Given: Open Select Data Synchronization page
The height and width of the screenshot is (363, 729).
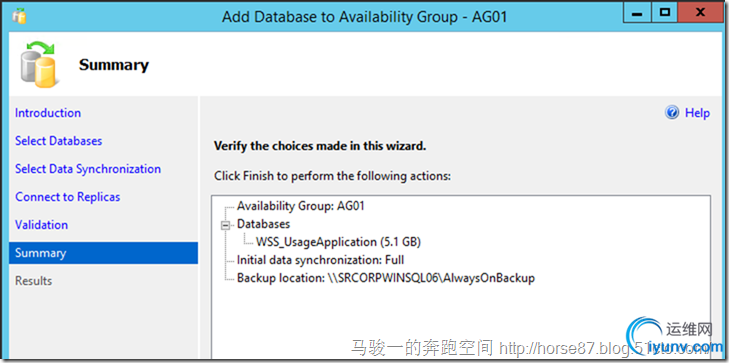Looking at the screenshot, I should pos(88,169).
